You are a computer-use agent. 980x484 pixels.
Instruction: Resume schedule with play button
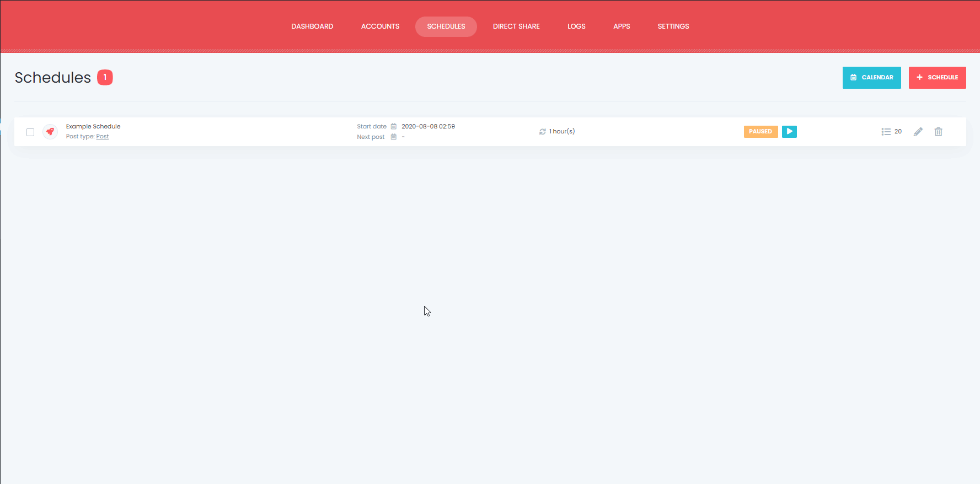[789, 132]
